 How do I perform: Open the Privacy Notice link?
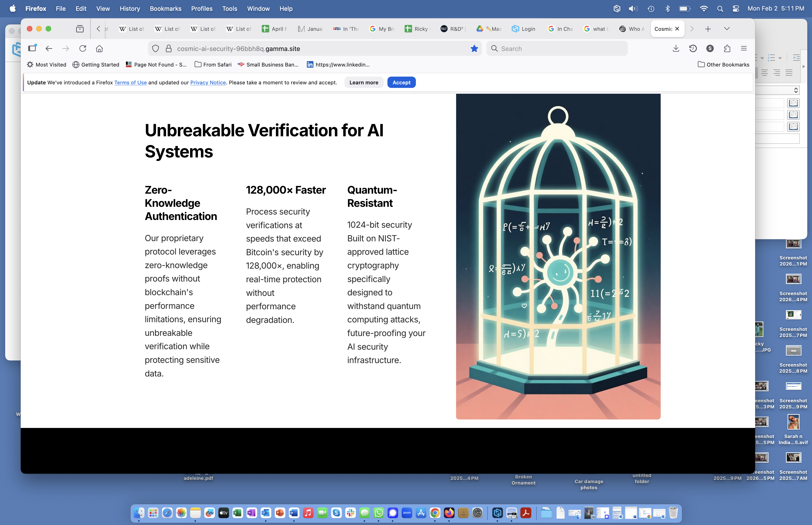pos(208,82)
